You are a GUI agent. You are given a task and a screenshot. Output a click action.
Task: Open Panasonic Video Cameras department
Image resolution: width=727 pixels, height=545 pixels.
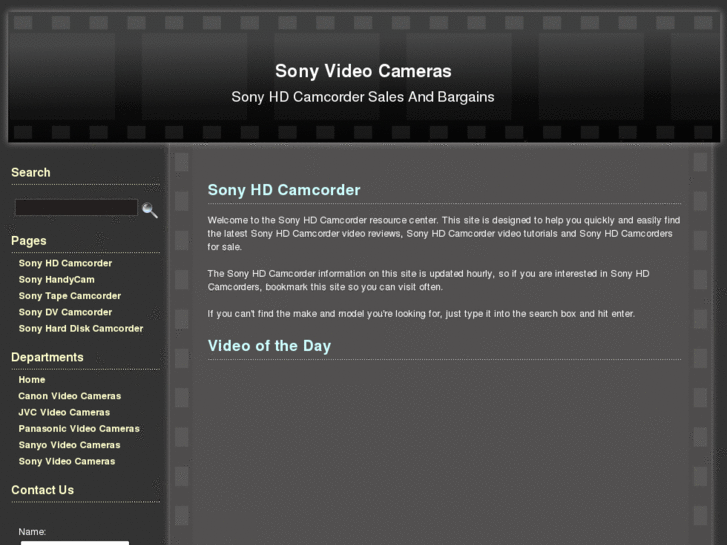79,429
